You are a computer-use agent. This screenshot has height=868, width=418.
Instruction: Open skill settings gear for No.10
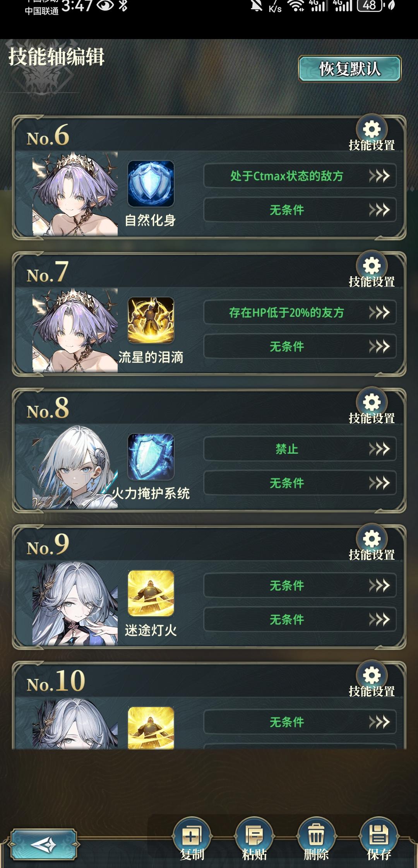point(372,675)
